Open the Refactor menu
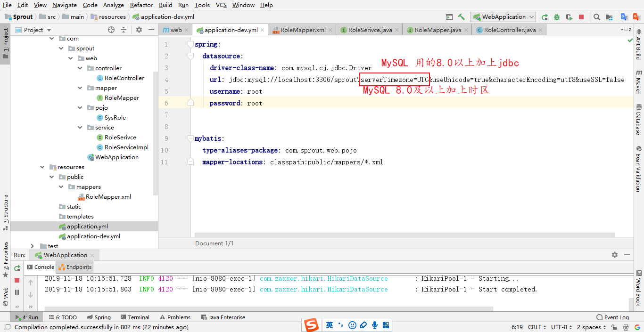The image size is (644, 332). pos(141,5)
